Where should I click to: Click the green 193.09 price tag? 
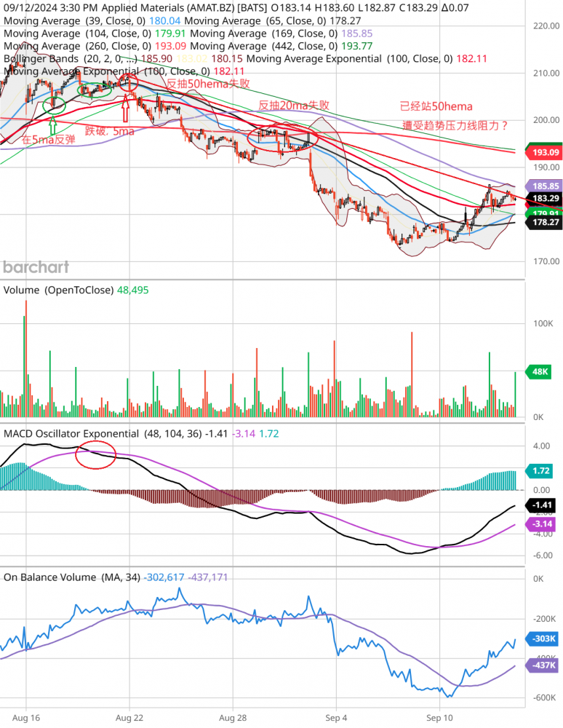click(x=545, y=152)
